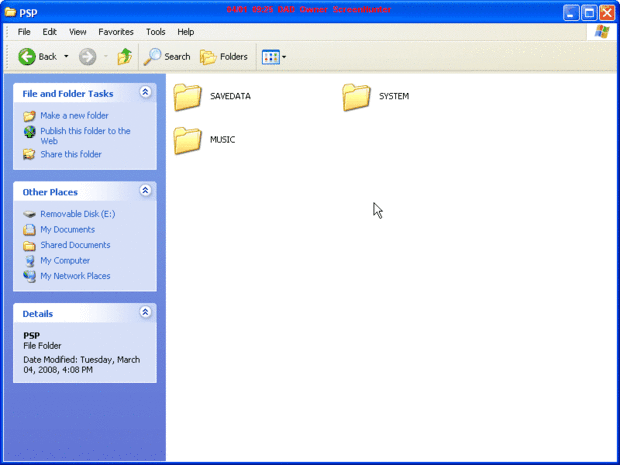Viewport: 620px width, 465px height.
Task: Go up one folder level
Action: tap(125, 57)
